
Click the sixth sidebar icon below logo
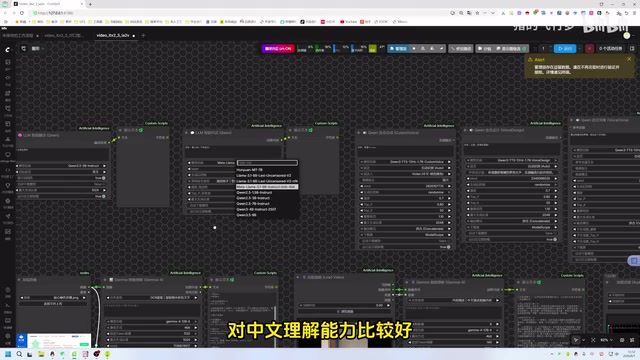(7, 139)
